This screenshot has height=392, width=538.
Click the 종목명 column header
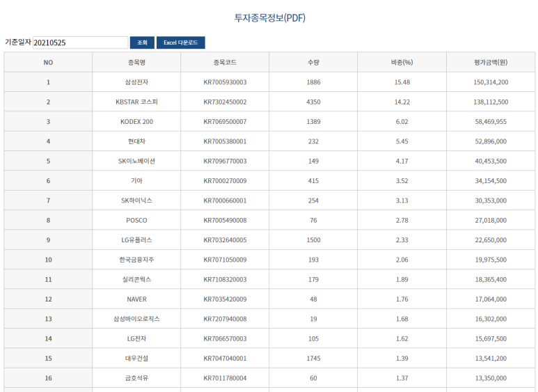tap(136, 63)
